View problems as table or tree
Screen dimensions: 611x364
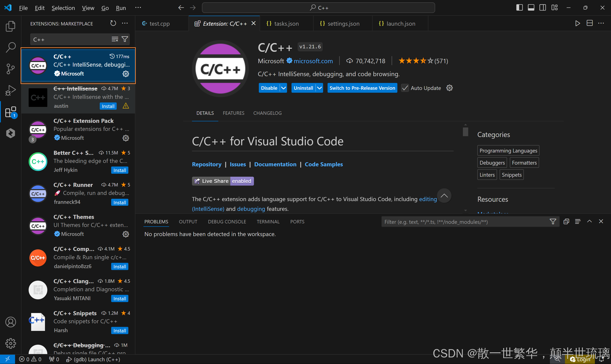(x=578, y=221)
